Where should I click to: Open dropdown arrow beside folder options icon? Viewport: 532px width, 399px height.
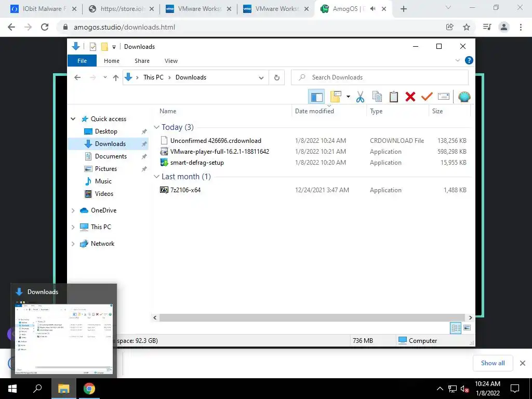pyautogui.click(x=348, y=97)
